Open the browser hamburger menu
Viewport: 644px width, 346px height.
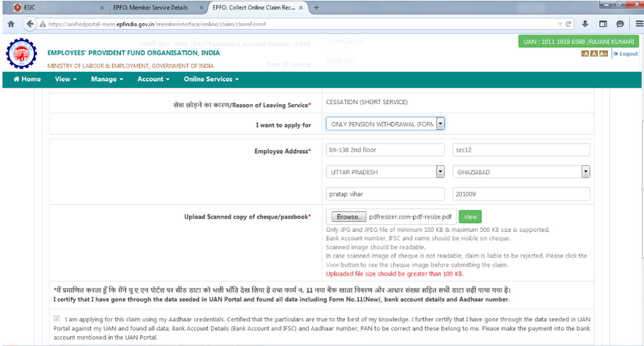coord(637,23)
